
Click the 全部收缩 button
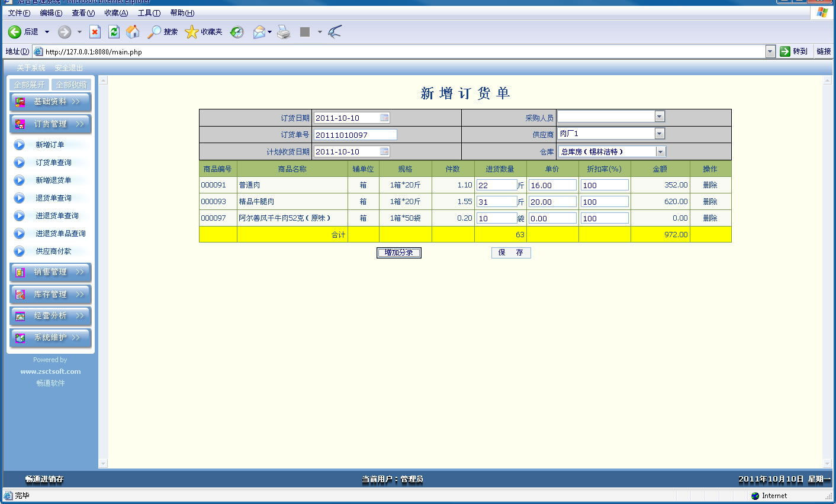point(71,85)
